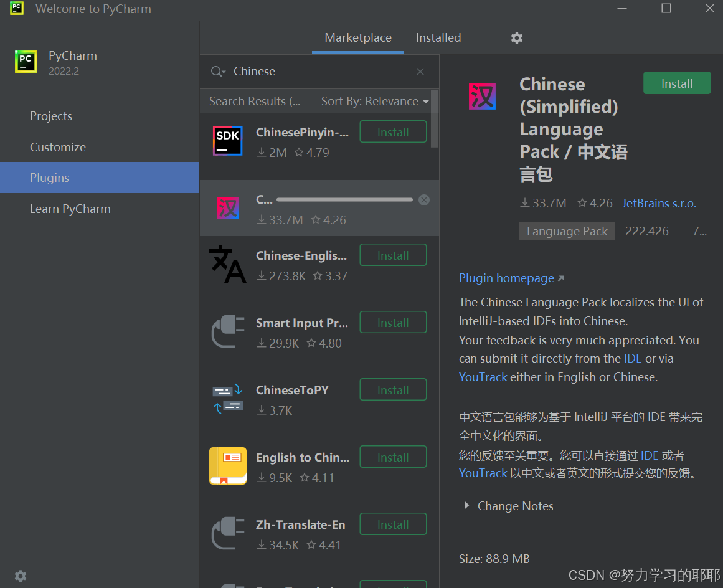Select the Plugins section

99,178
